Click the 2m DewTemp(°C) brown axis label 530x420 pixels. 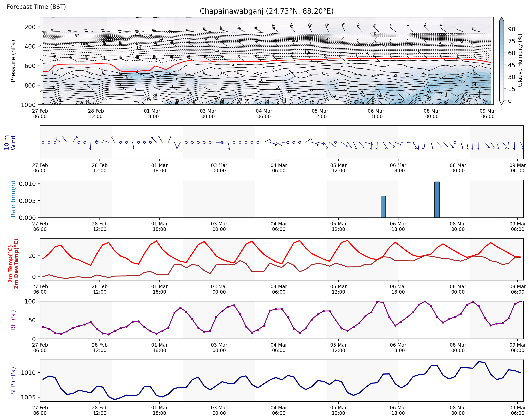16,264
